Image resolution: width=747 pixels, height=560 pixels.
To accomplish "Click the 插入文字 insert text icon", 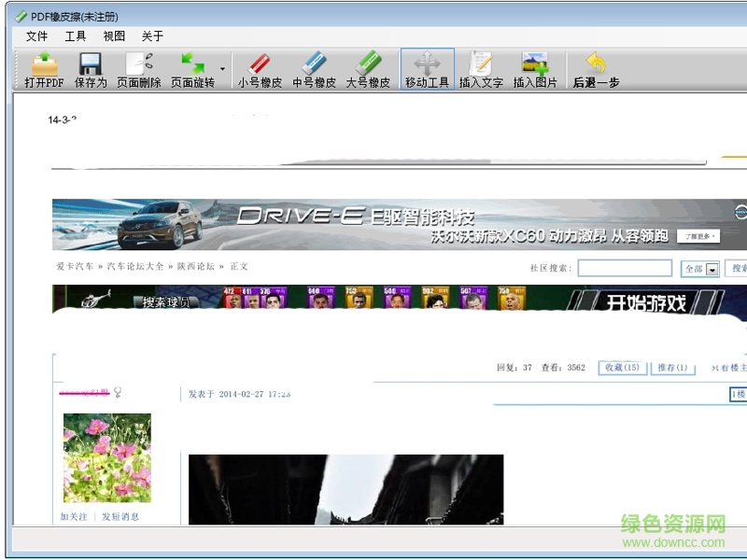I will click(x=481, y=67).
